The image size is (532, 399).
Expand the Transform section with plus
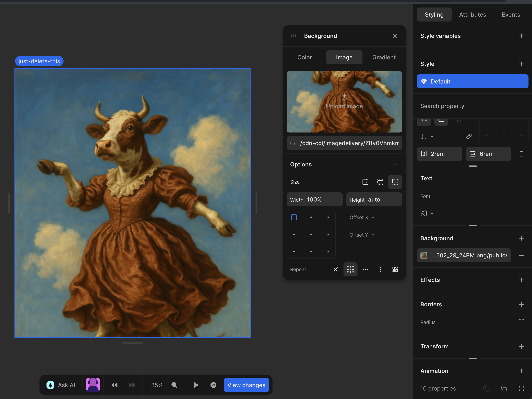521,346
